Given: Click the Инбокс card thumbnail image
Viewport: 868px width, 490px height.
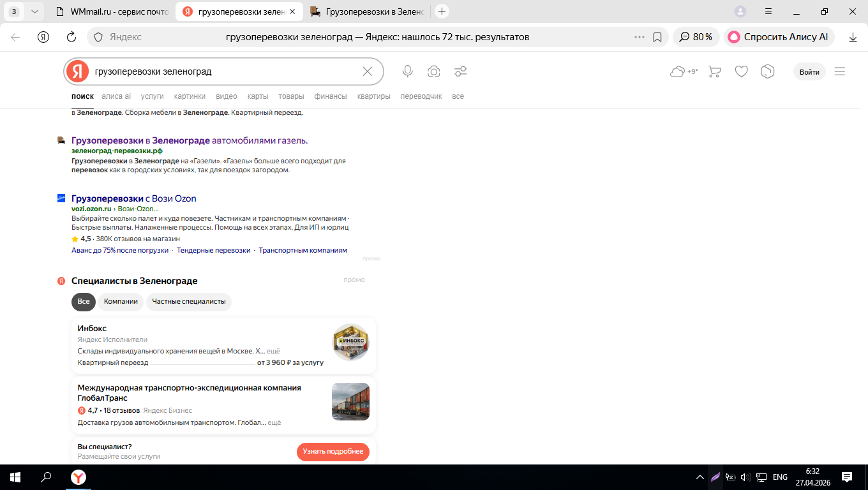Looking at the screenshot, I should point(351,343).
